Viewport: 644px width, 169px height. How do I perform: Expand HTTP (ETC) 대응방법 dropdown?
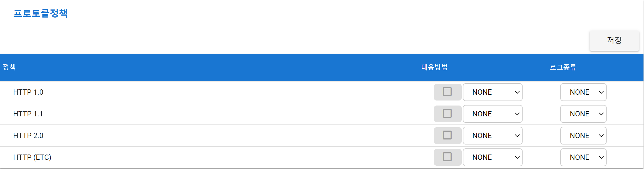493,157
